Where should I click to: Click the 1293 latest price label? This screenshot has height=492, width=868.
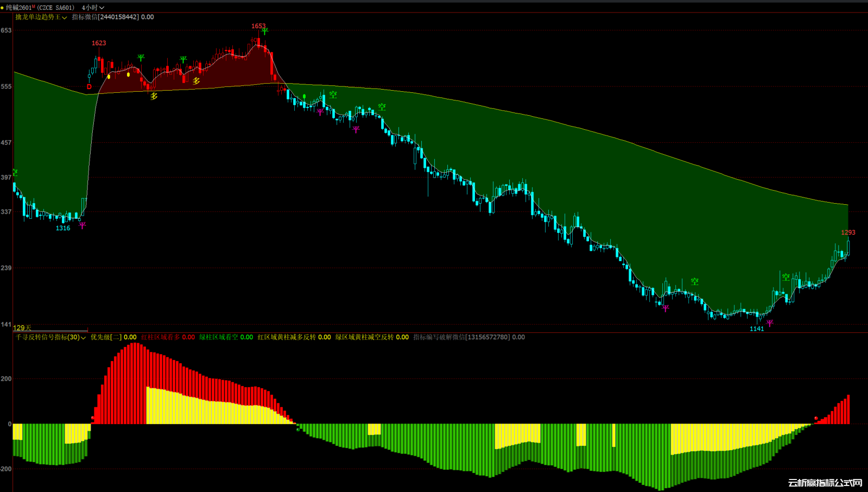(848, 232)
